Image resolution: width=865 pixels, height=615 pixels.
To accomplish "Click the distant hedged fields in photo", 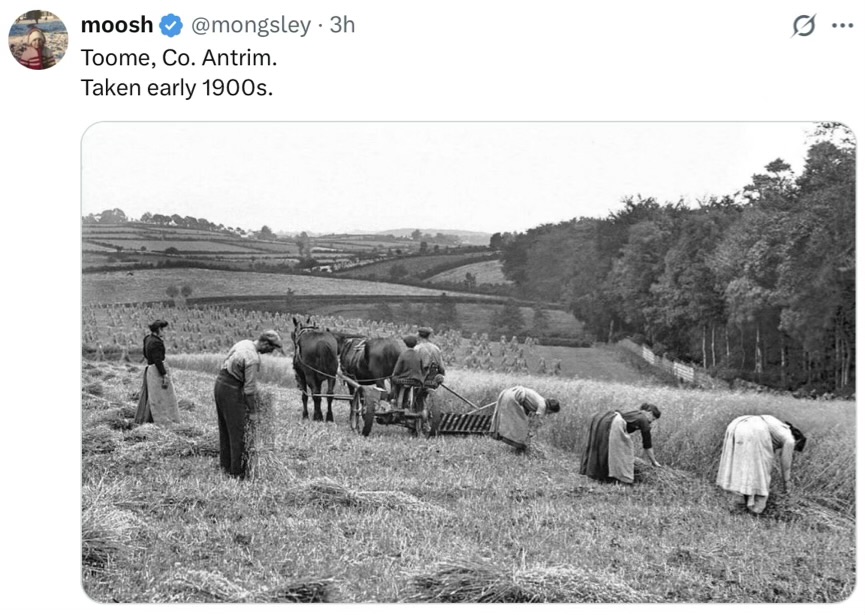I will tap(287, 248).
